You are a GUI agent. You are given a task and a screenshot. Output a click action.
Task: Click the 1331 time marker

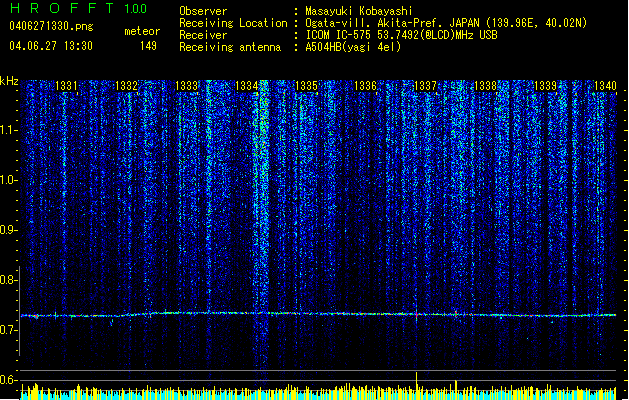67,87
